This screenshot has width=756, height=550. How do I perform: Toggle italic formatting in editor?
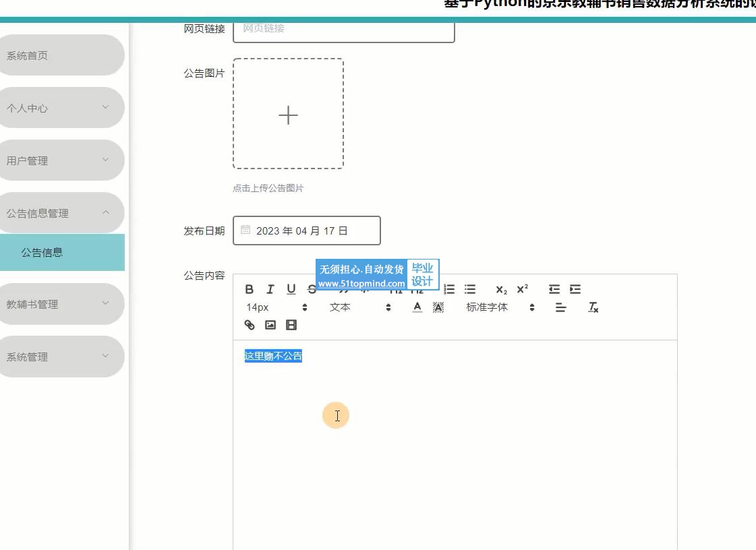(x=270, y=289)
